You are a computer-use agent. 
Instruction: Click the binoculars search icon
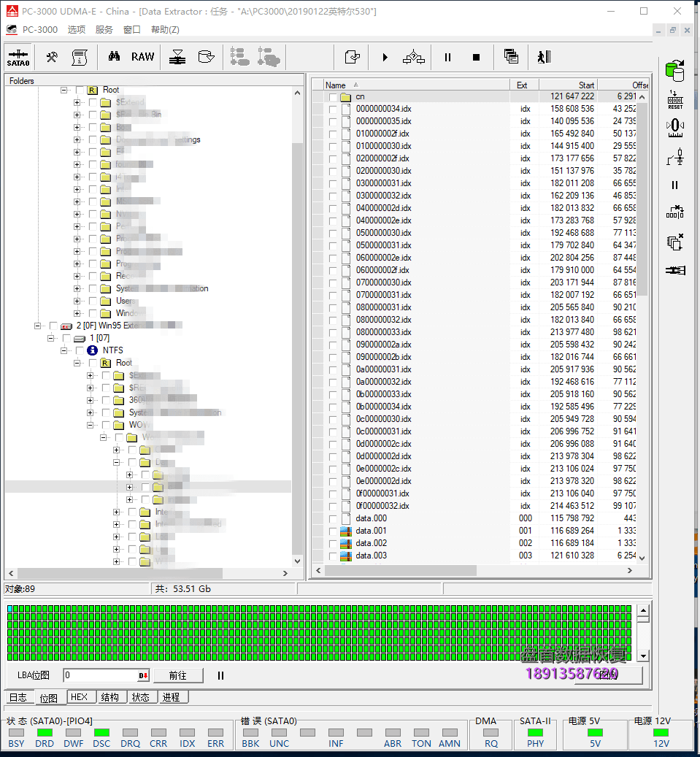[x=114, y=57]
